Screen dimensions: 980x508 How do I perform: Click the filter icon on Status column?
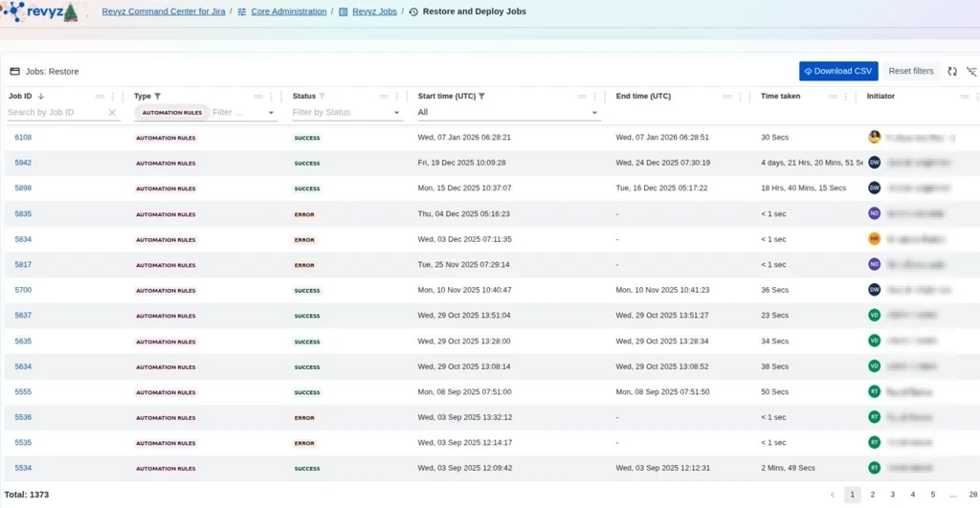pyautogui.click(x=322, y=97)
